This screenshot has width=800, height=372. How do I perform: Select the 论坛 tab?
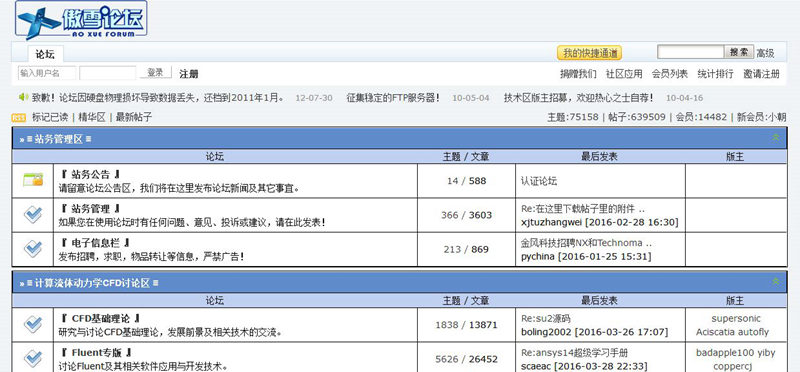coord(45,54)
